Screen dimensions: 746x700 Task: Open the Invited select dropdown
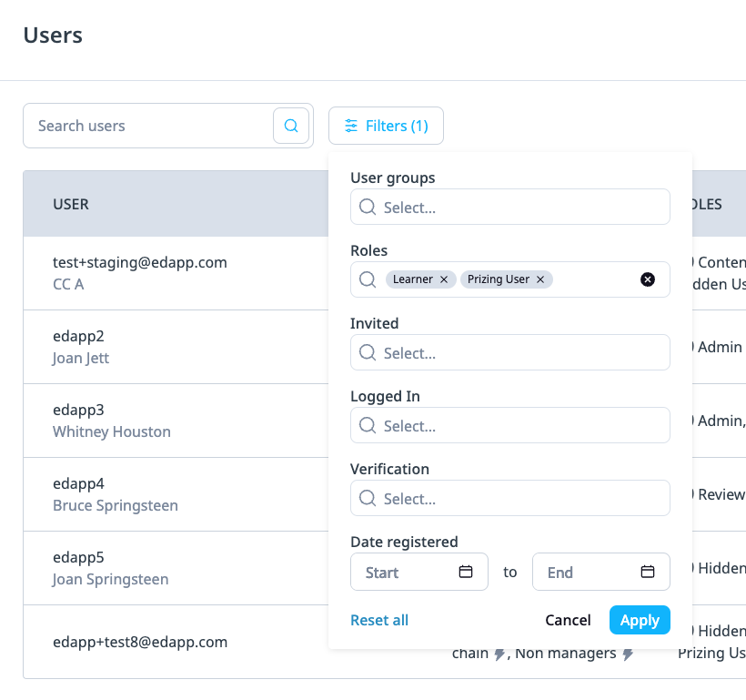pos(509,352)
